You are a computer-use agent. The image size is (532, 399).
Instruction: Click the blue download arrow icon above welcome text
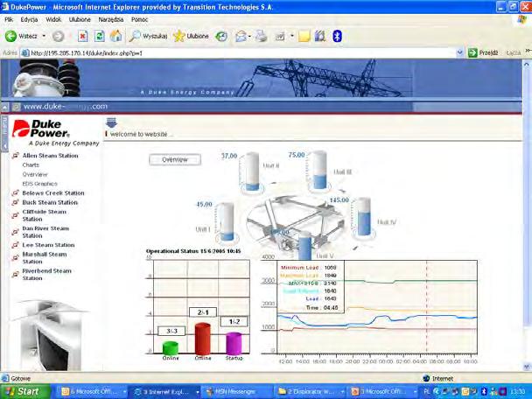[111, 122]
